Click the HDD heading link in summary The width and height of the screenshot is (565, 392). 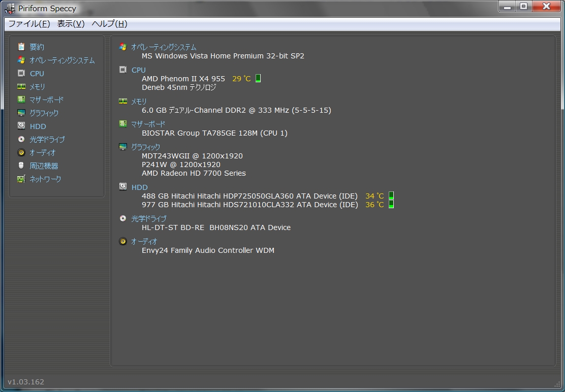[x=139, y=187]
